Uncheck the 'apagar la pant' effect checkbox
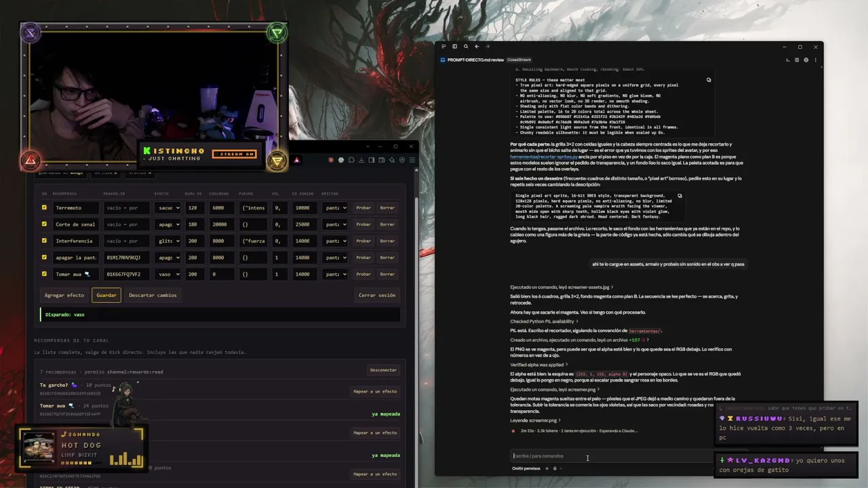Viewport: 868px width, 488px height. [44, 258]
